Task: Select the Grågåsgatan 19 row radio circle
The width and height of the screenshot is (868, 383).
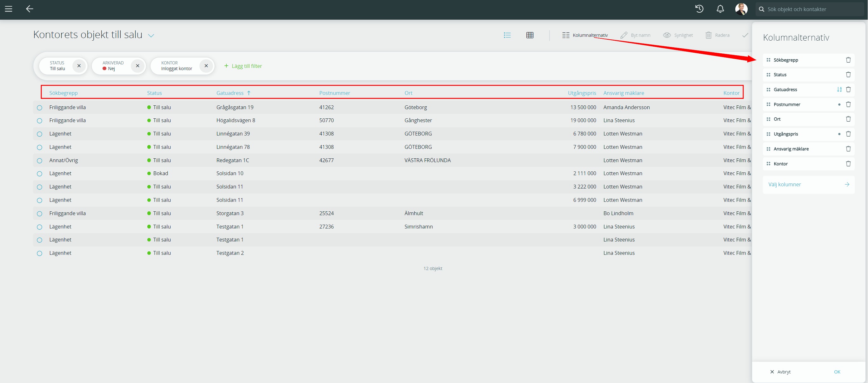Action: 39,108
